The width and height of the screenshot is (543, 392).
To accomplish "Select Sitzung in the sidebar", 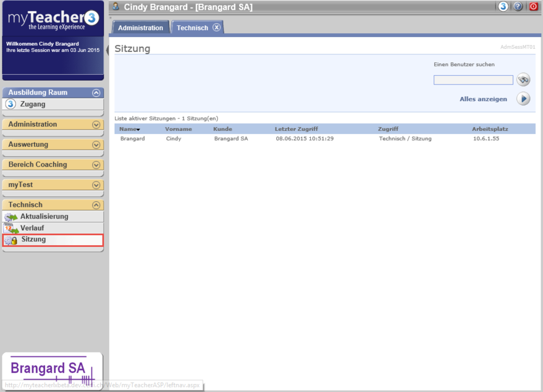I will tap(33, 240).
